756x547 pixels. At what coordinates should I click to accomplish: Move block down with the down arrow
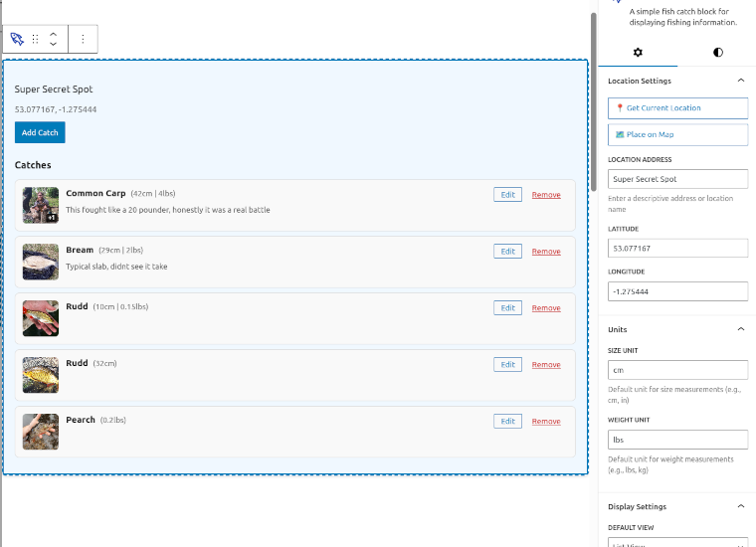coord(54,46)
